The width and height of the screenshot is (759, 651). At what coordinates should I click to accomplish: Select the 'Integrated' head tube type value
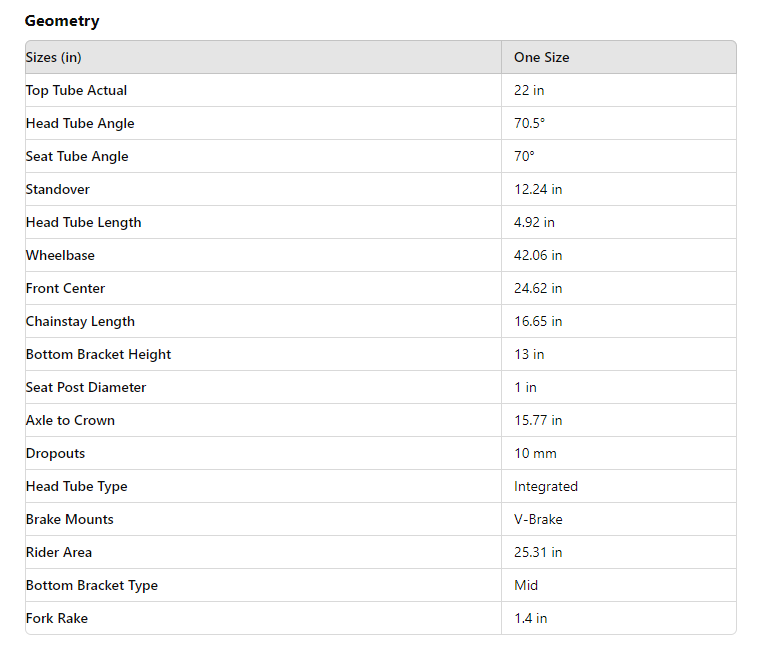click(545, 486)
